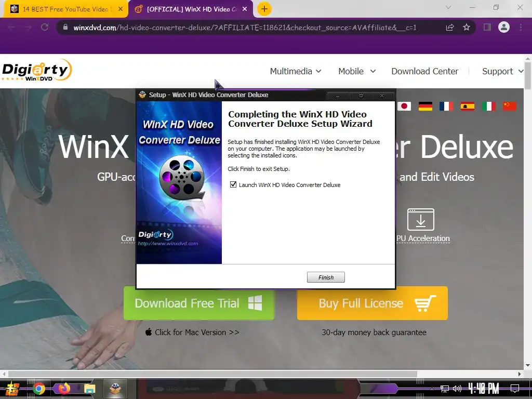Open the notification center icon

[515, 389]
